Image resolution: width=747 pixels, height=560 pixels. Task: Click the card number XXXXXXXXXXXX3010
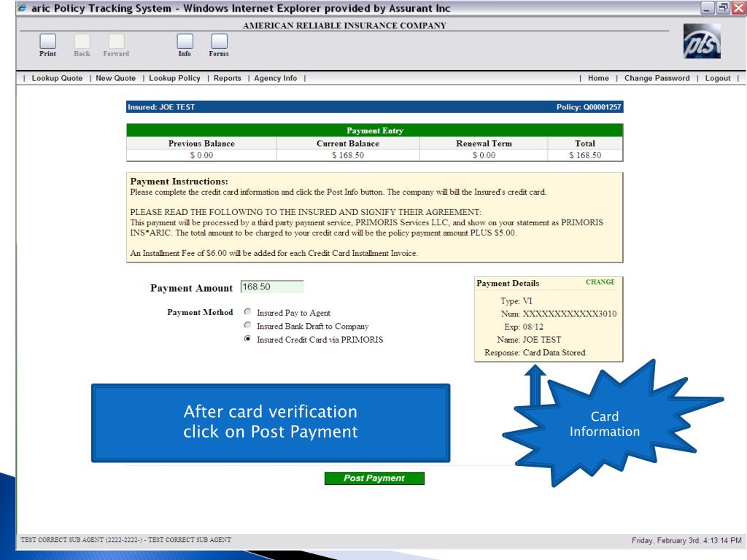(x=570, y=314)
